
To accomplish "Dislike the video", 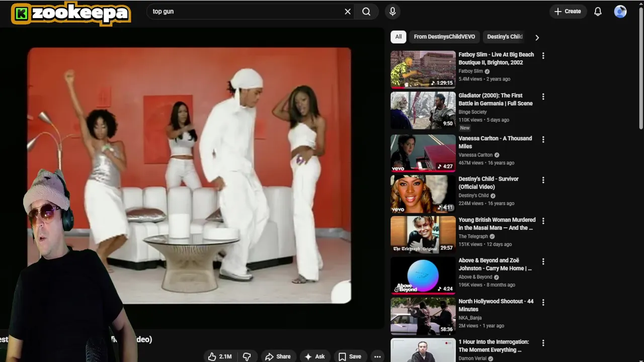I will click(247, 356).
